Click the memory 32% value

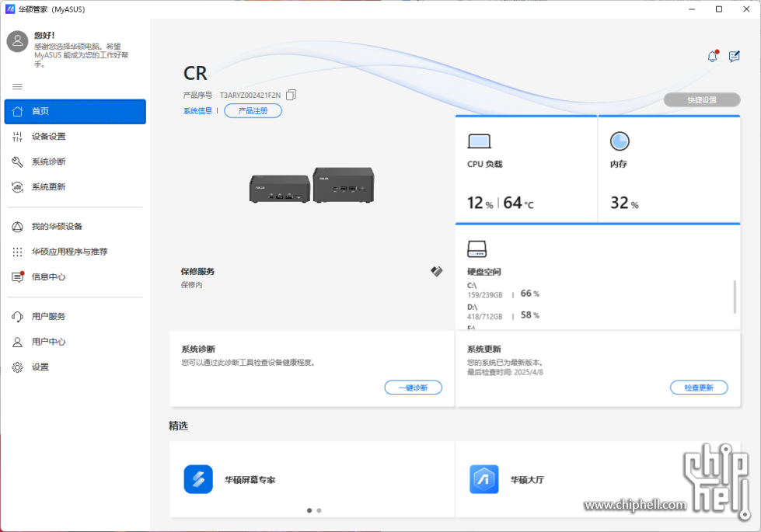(624, 203)
